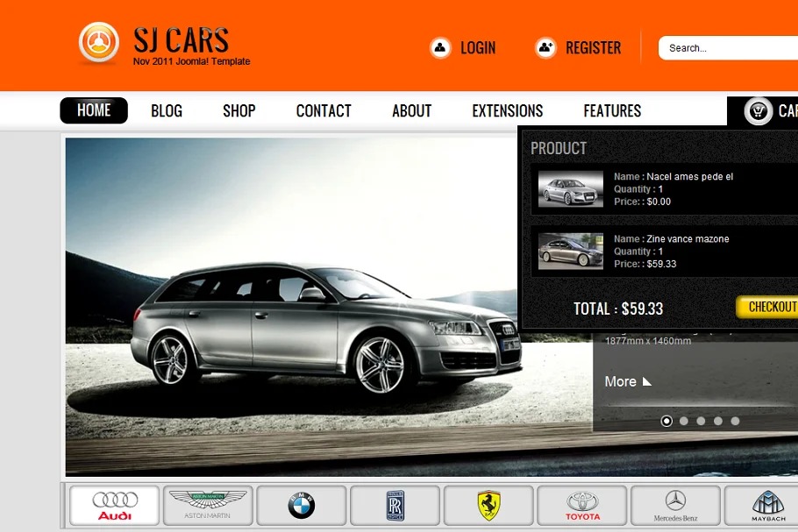Click the Login user icon
Viewport: 798px width, 532px height.
coord(440,48)
